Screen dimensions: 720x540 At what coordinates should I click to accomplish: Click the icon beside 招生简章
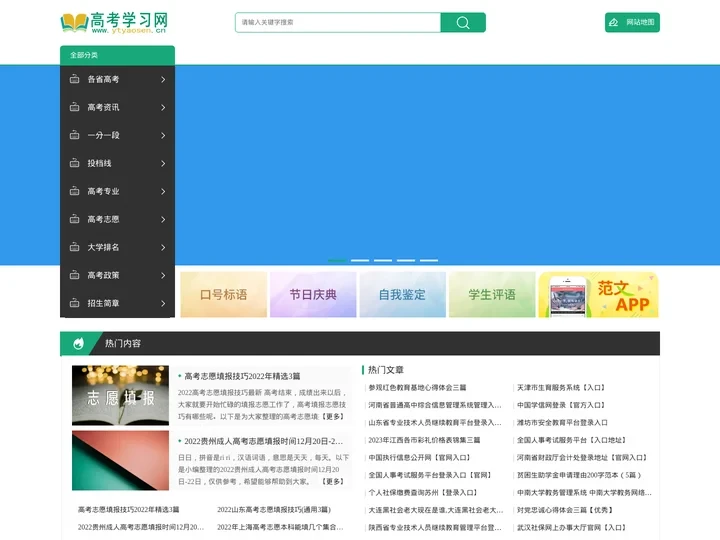pyautogui.click(x=74, y=304)
